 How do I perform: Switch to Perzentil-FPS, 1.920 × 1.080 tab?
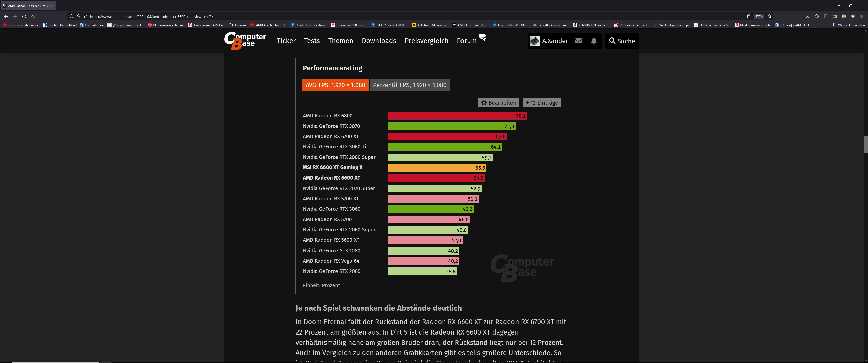tap(410, 85)
